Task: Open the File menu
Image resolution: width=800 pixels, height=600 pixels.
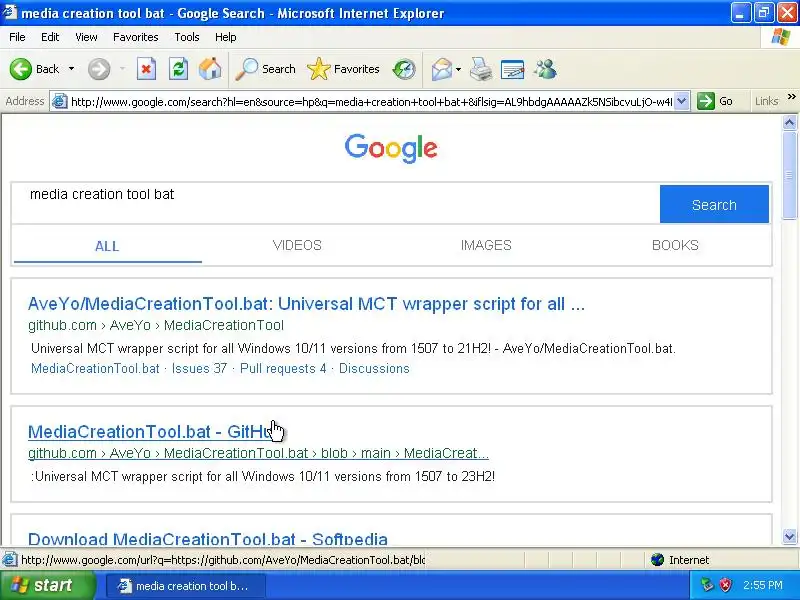Action: 17,37
